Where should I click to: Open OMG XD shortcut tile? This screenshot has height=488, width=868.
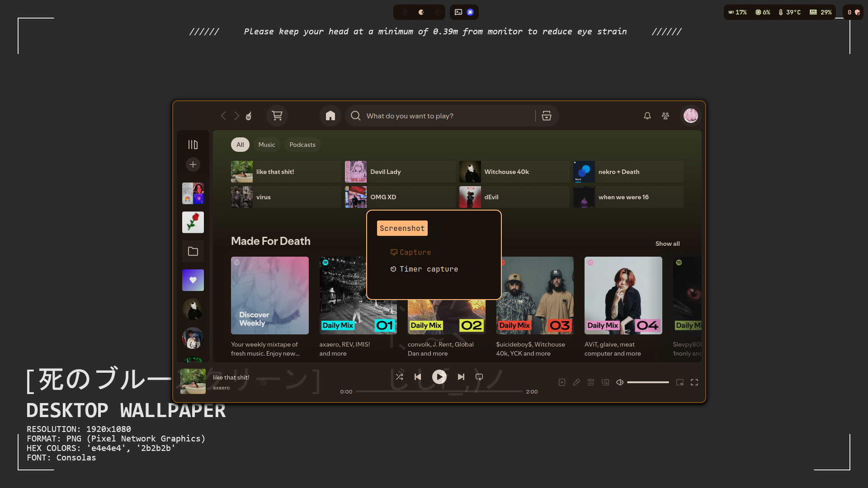click(x=400, y=197)
